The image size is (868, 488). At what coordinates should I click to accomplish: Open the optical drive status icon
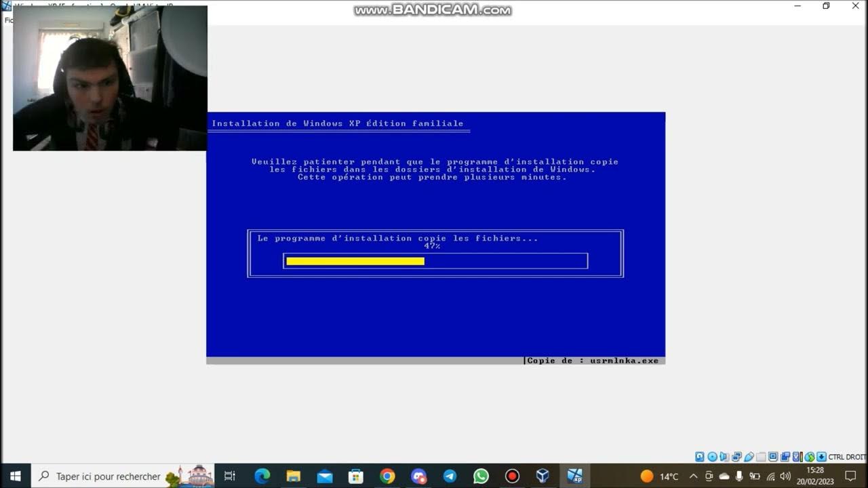712,457
